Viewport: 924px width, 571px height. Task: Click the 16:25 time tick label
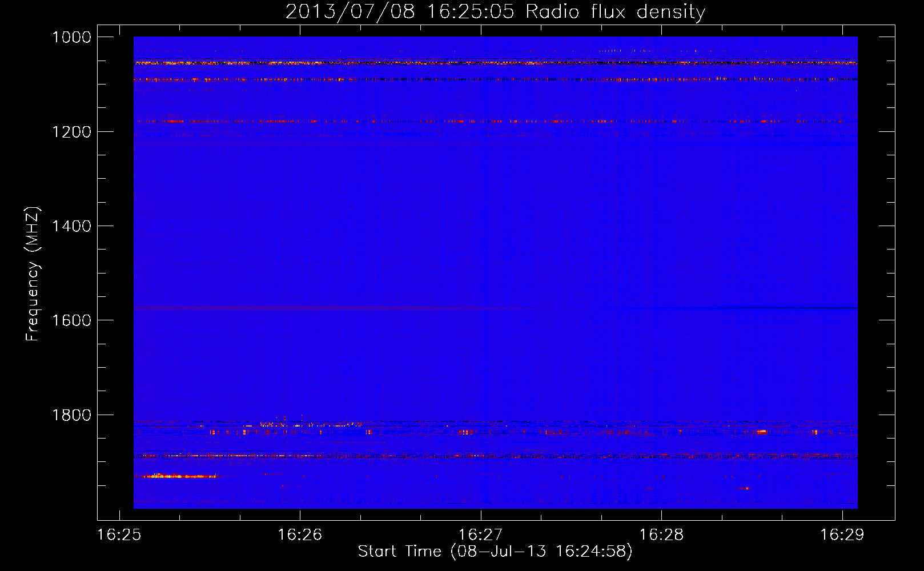click(x=119, y=535)
